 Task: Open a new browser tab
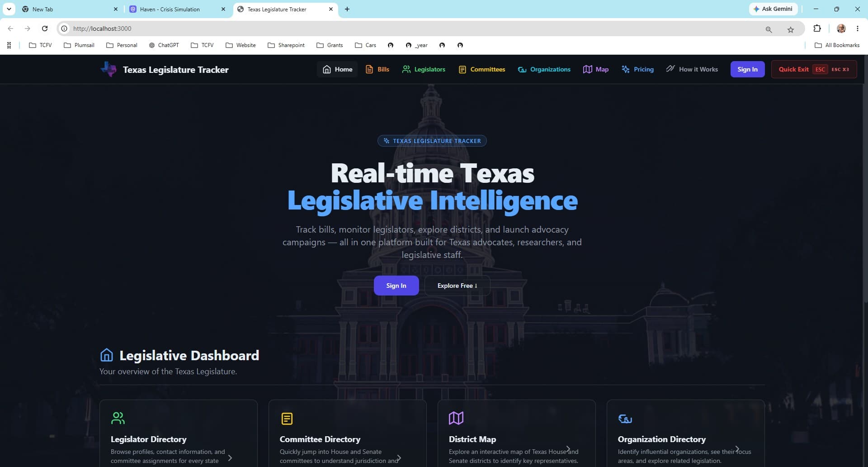coord(347,9)
